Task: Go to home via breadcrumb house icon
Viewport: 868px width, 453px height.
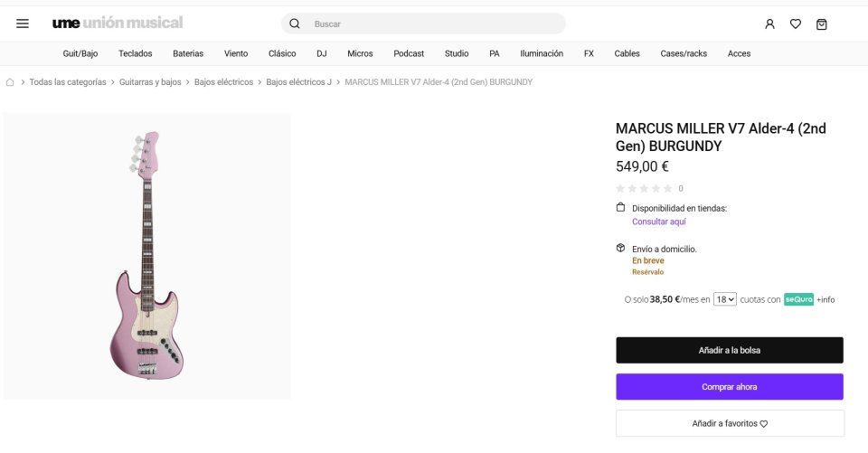Action: pyautogui.click(x=10, y=82)
